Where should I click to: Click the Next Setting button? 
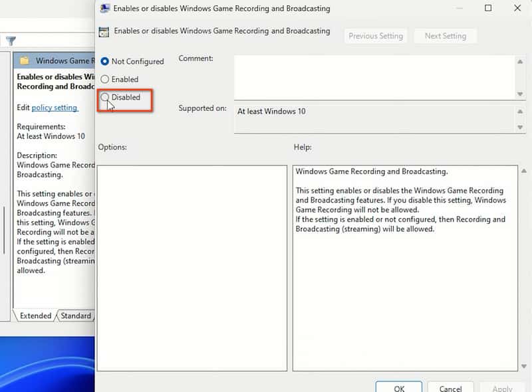pyautogui.click(x=446, y=36)
